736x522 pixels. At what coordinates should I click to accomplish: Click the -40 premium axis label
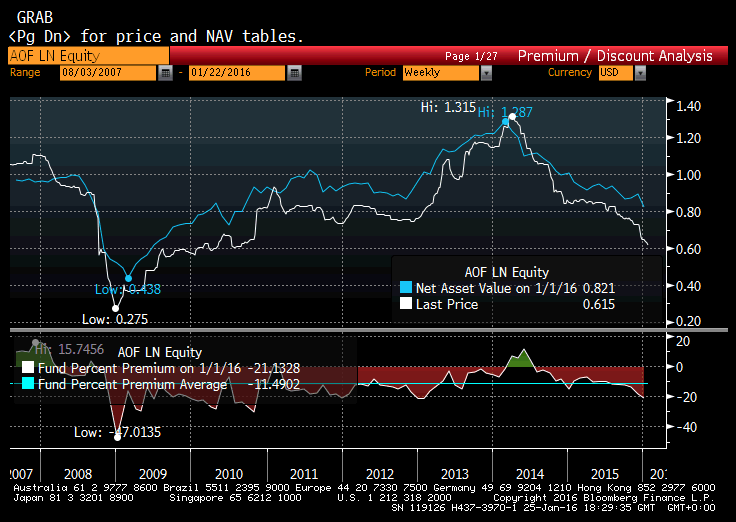[x=686, y=427]
